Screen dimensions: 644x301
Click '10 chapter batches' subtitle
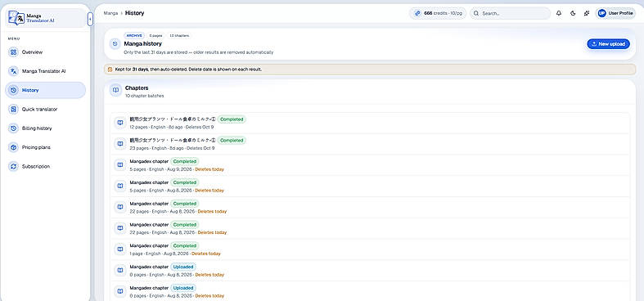[145, 96]
